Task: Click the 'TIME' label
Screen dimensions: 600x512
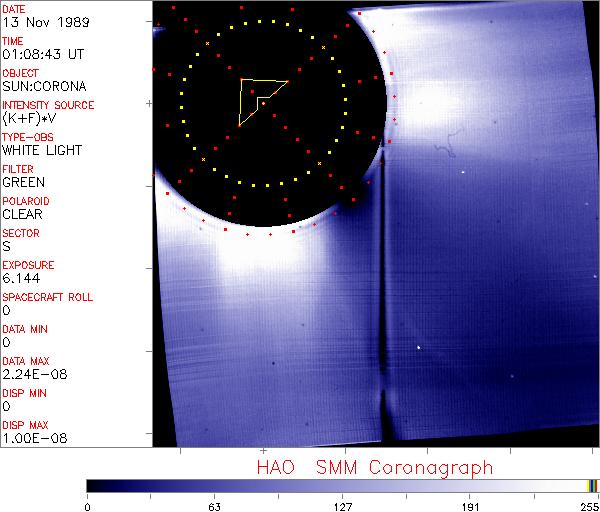Action: click(13, 41)
